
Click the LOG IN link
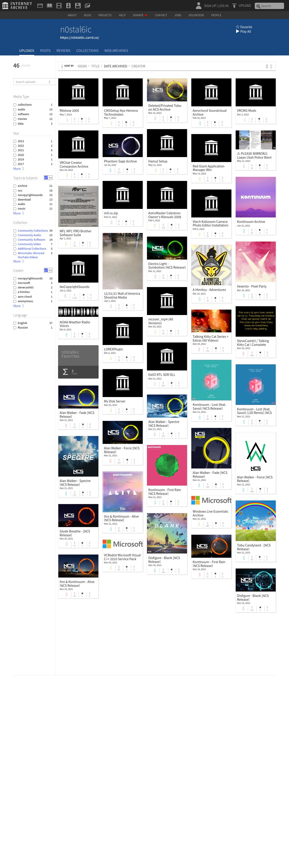(x=224, y=6)
